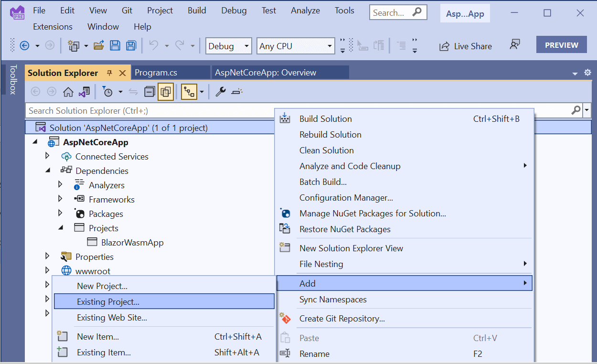The width and height of the screenshot is (597, 364).
Task: Click the Switch Views icon in Solution Explorer
Action: (x=84, y=92)
